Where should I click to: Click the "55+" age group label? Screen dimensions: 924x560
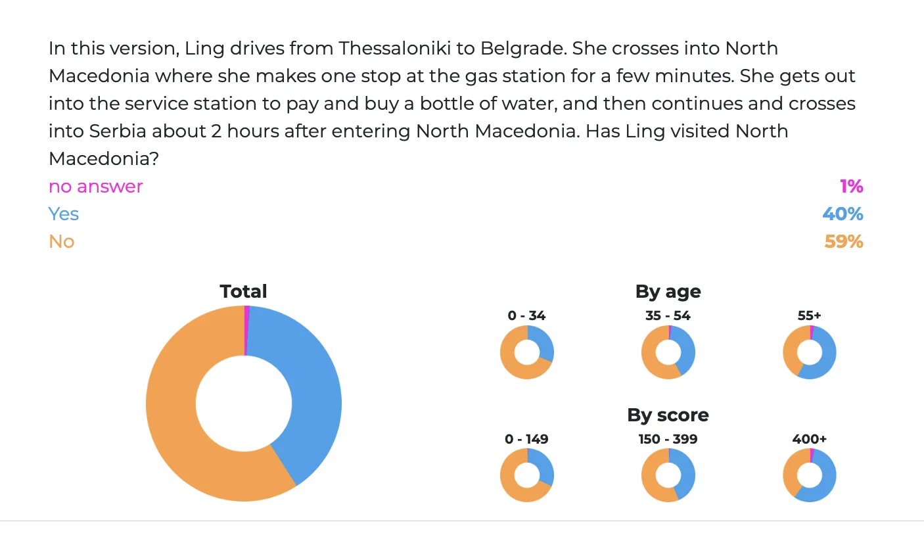[809, 315]
